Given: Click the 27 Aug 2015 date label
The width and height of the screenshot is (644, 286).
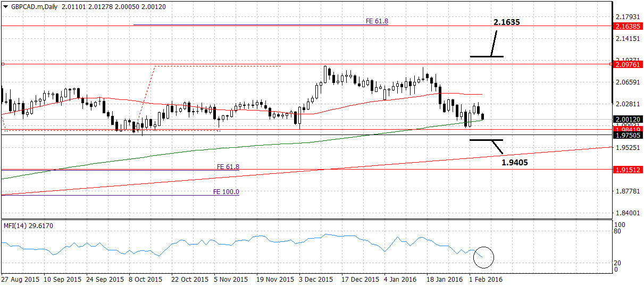Looking at the screenshot, I should coord(20,279).
